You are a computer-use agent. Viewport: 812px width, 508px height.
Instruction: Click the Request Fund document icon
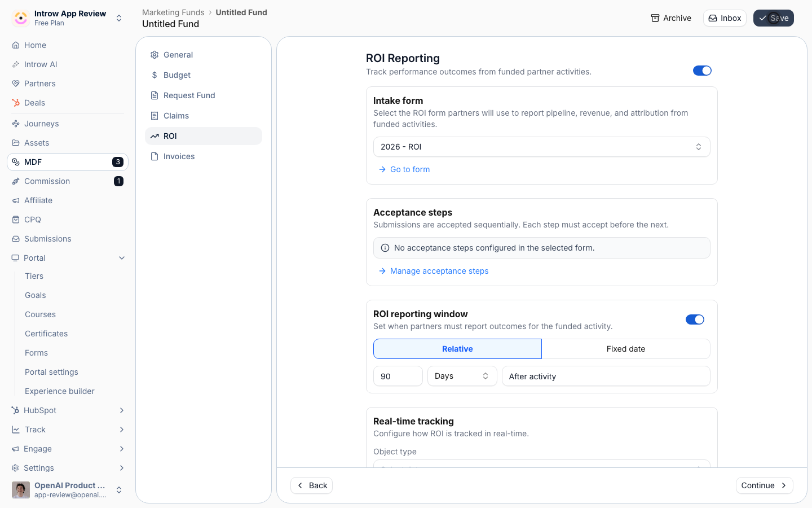[155, 95]
